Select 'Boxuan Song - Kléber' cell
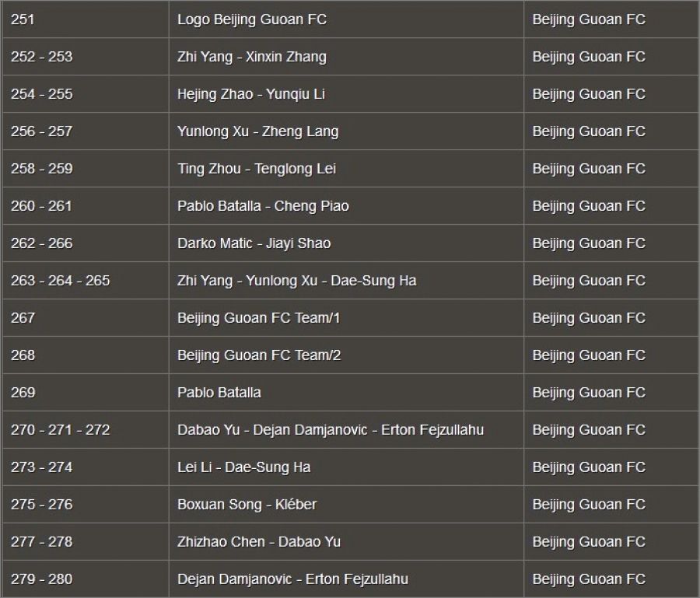This screenshot has height=598, width=700. click(x=247, y=505)
